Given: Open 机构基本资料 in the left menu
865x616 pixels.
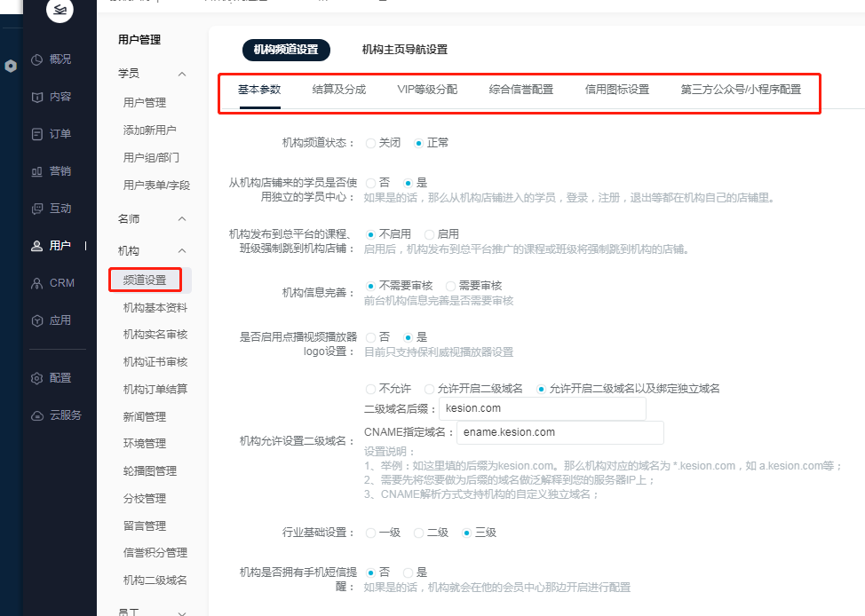Looking at the screenshot, I should pos(155,308).
